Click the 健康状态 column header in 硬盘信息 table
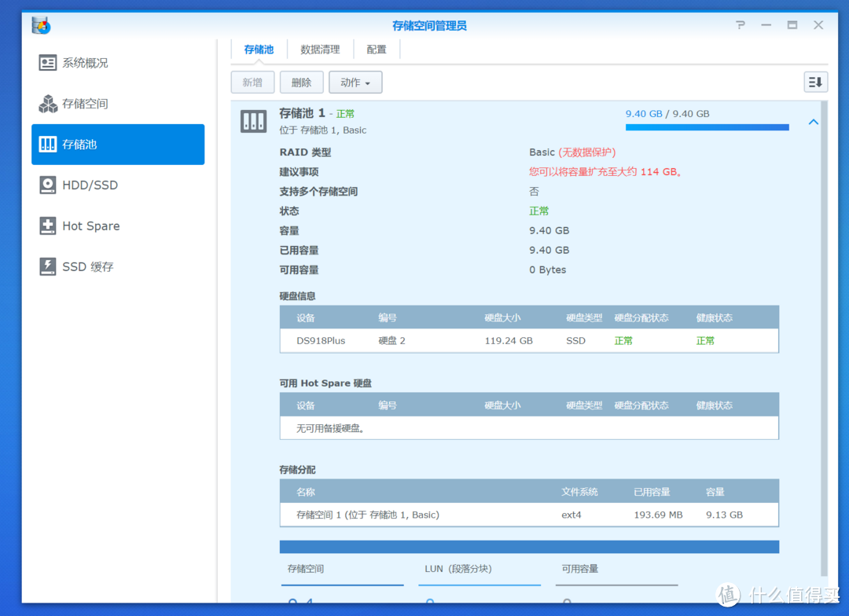This screenshot has height=616, width=849. click(x=714, y=317)
